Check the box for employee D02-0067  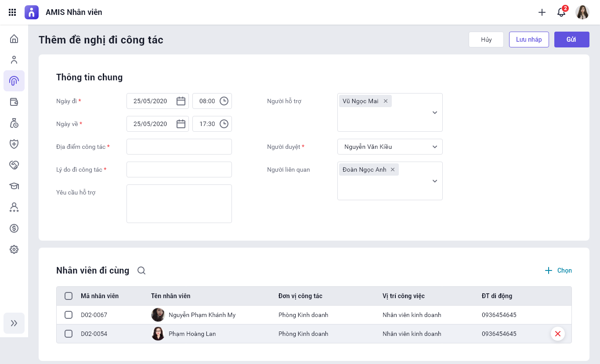point(69,315)
